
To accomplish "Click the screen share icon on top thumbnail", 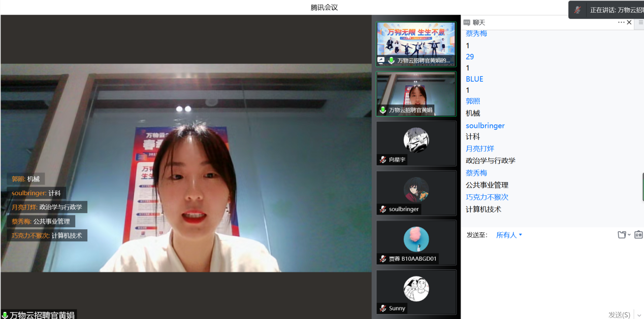I will (381, 60).
